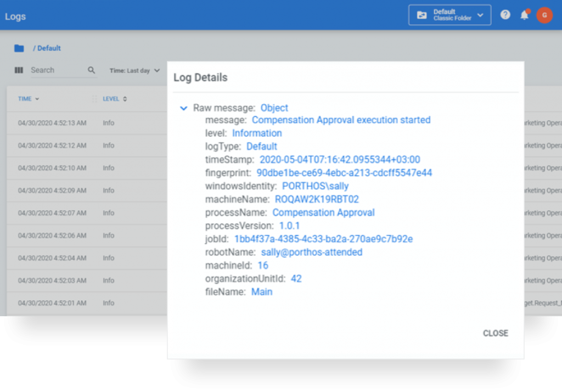562x392 pixels.
Task: Open the Default Classic Folder dropdown
Action: tap(449, 15)
